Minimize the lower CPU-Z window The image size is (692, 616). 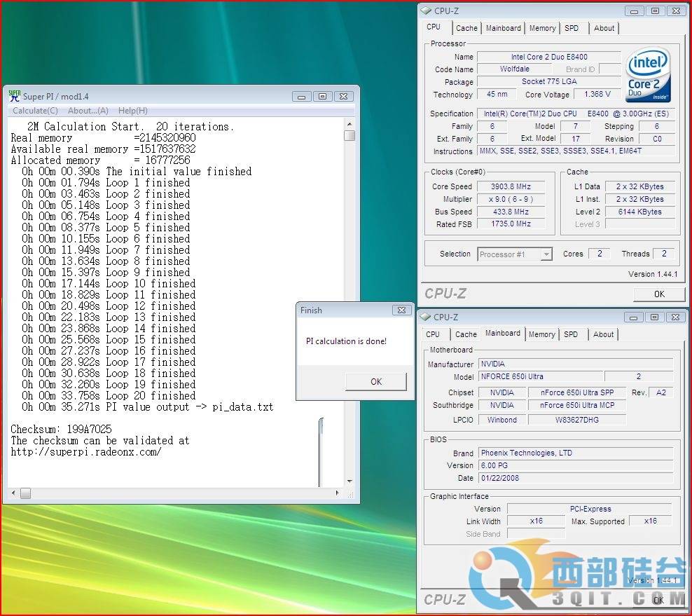(634, 317)
